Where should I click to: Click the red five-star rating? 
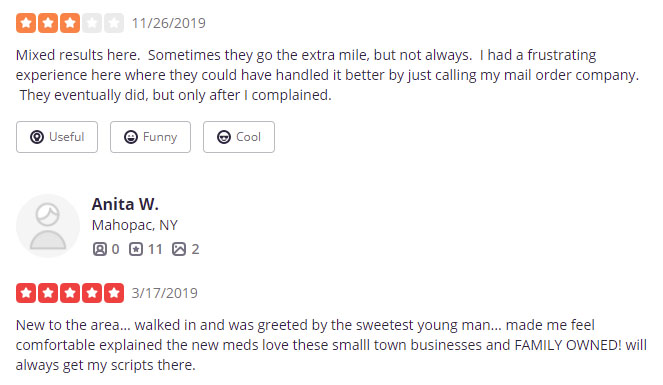click(x=70, y=293)
